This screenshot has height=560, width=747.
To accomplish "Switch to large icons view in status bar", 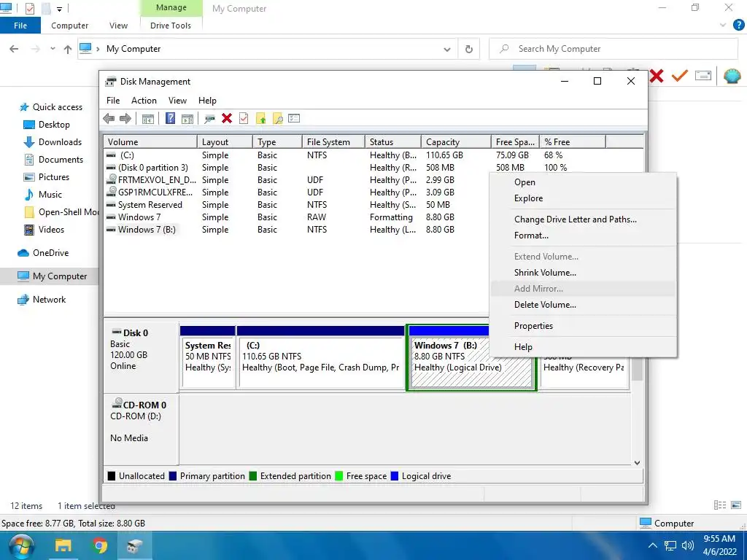I will coord(736,505).
